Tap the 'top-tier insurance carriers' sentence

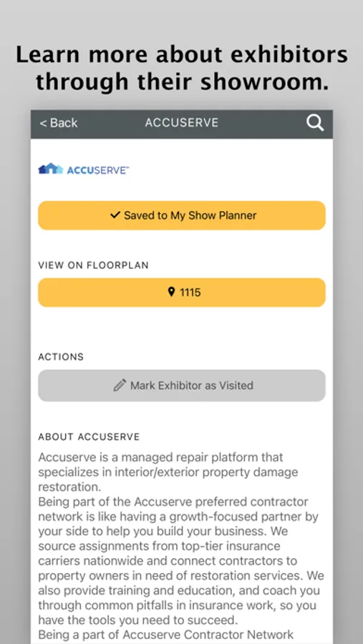pos(181,561)
